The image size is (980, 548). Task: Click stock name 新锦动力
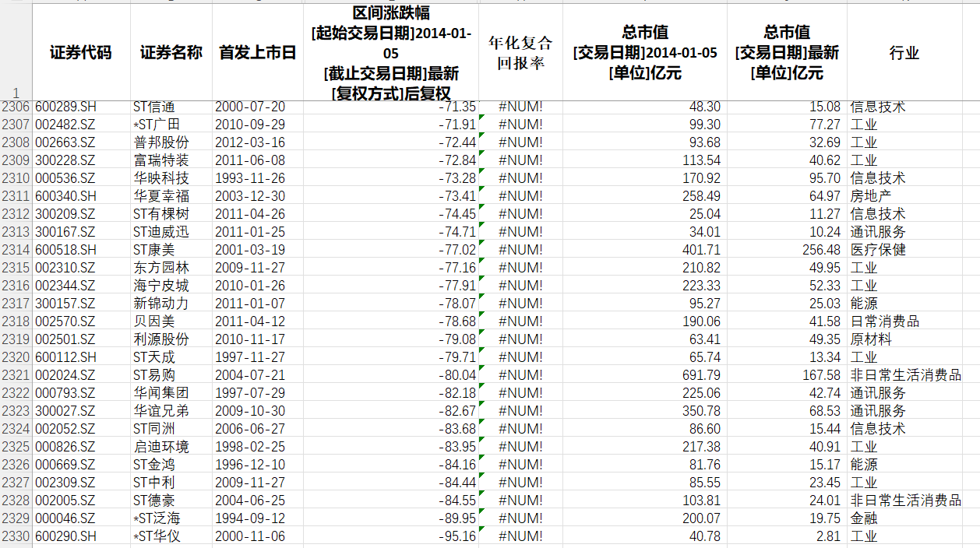[161, 304]
